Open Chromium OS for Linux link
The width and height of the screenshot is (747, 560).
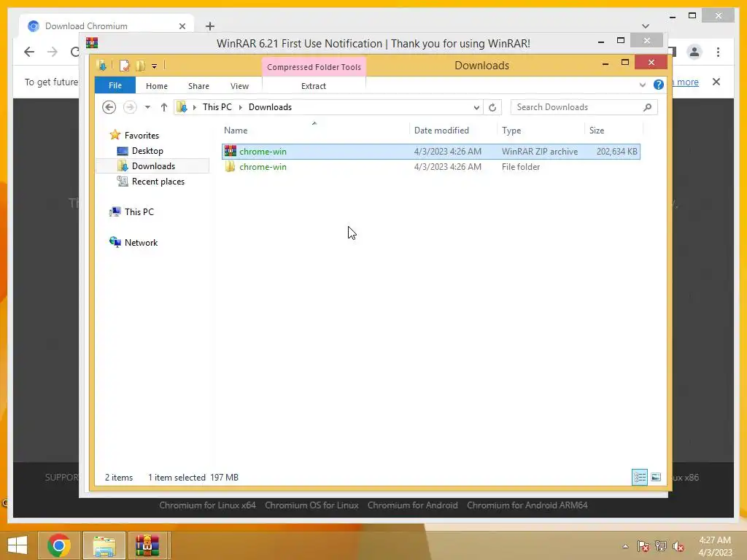(311, 505)
